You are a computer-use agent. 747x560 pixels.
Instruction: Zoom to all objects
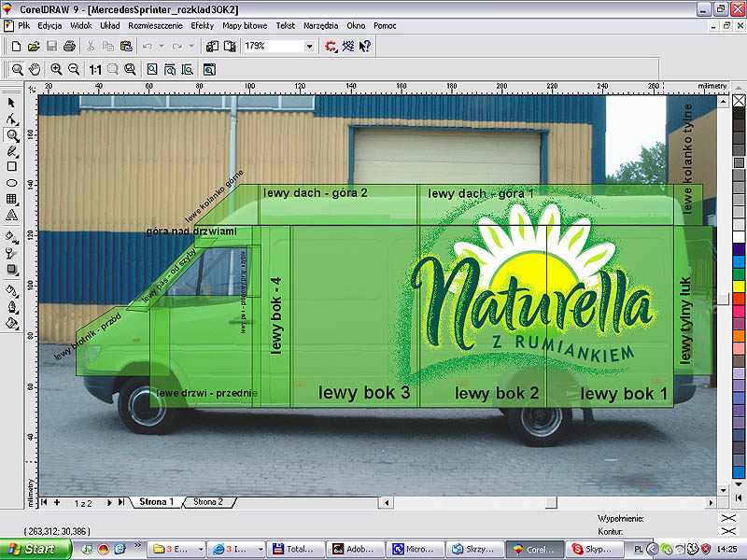click(130, 69)
